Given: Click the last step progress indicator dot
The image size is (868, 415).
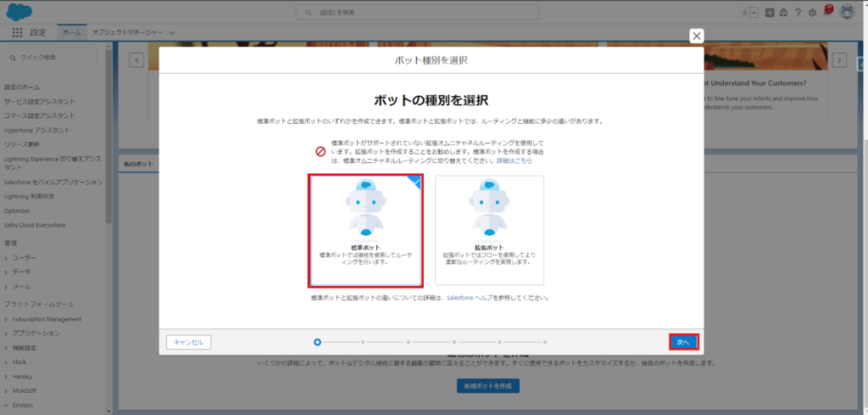Looking at the screenshot, I should tap(545, 342).
